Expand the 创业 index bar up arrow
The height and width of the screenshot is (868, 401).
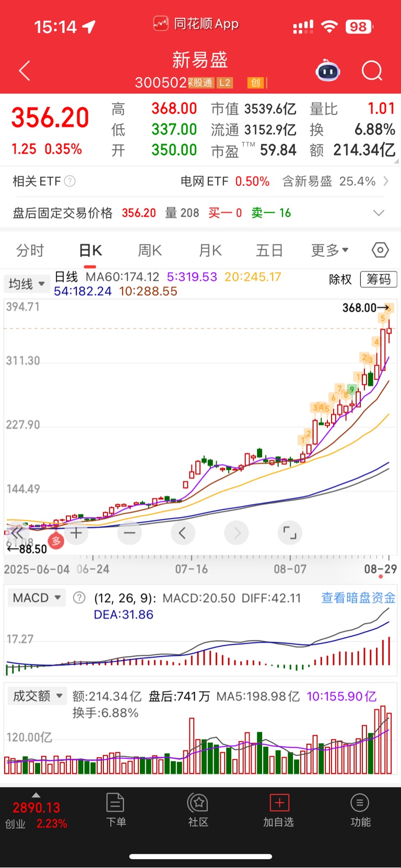tap(36, 795)
